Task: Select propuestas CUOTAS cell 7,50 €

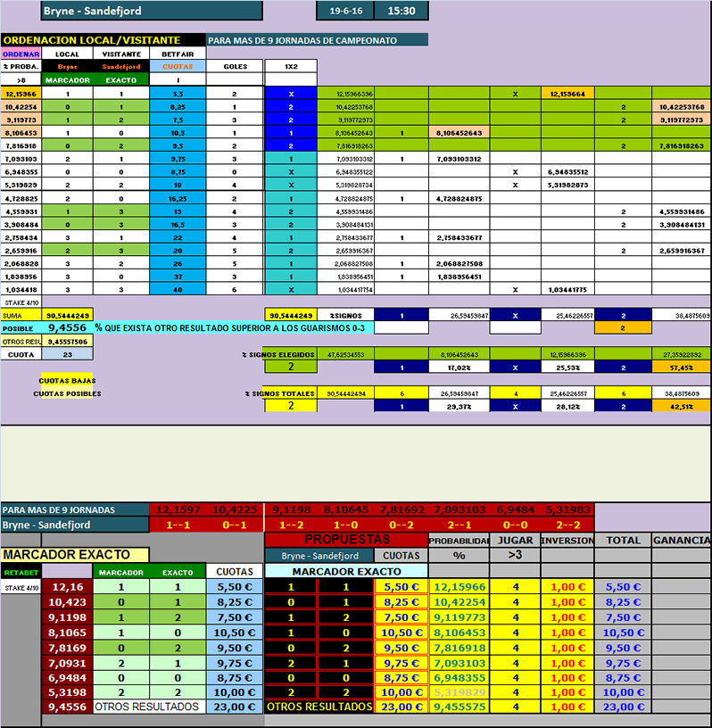Action: point(402,617)
